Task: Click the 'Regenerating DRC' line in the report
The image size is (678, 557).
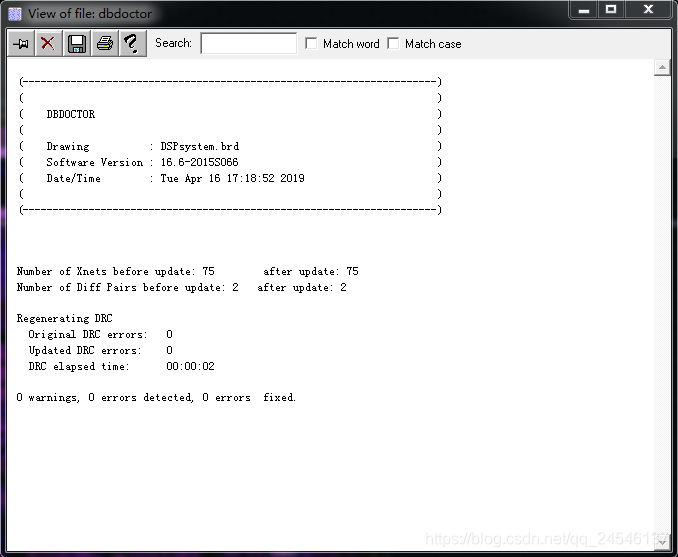Action: (65, 318)
